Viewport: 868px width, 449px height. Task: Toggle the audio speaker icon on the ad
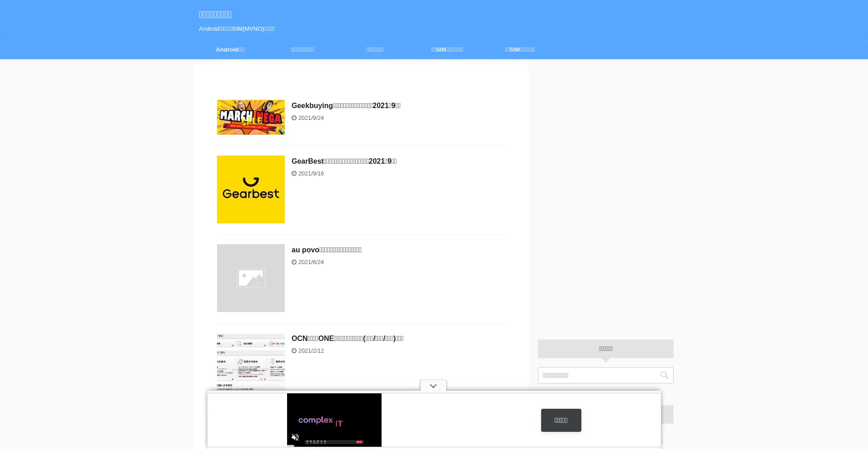(x=295, y=437)
